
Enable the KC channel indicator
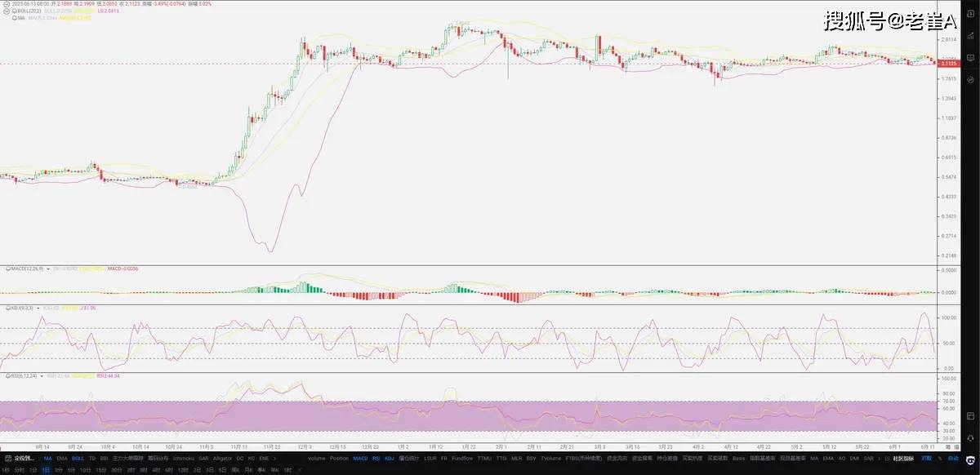pyautogui.click(x=251, y=459)
